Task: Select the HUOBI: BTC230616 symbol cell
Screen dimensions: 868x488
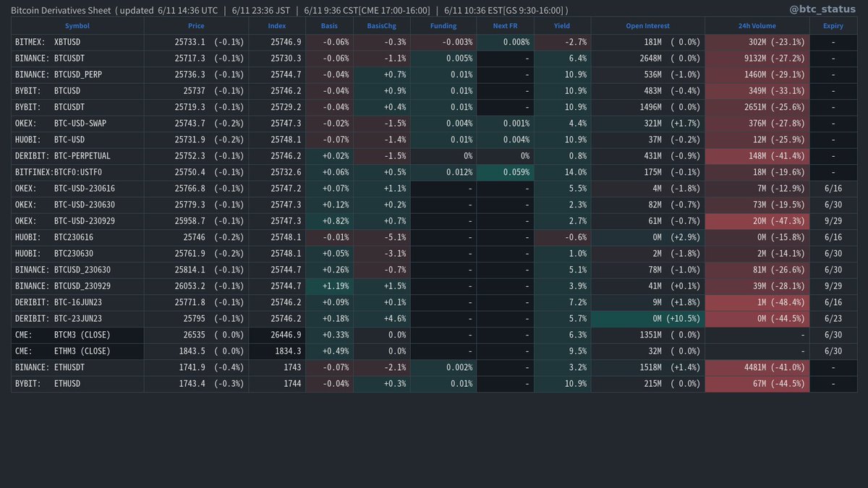Action: tap(77, 237)
